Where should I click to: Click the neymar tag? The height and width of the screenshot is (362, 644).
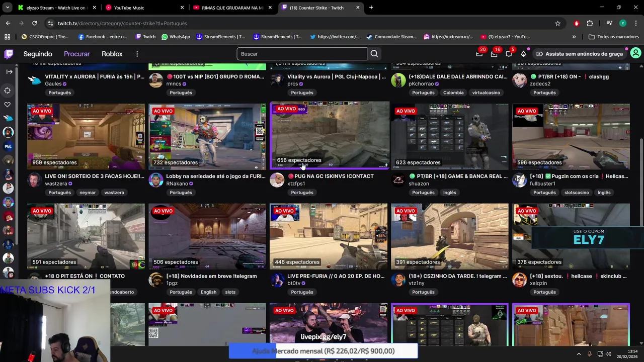88,193
